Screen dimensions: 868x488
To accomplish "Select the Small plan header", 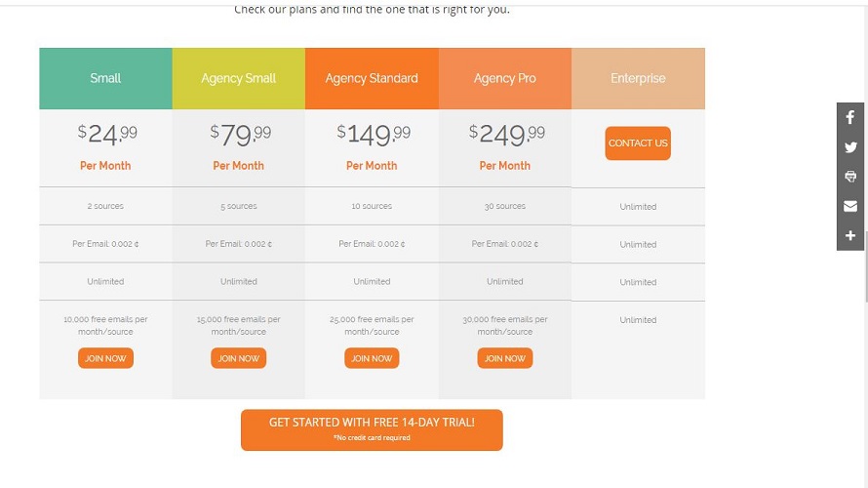I will coord(105,78).
